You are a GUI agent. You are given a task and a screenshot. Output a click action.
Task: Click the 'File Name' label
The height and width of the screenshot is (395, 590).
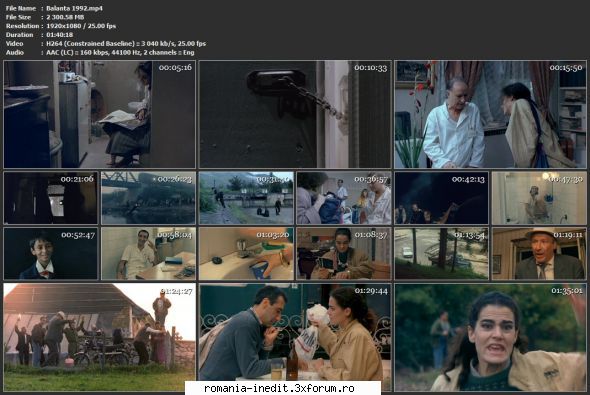pyautogui.click(x=21, y=8)
